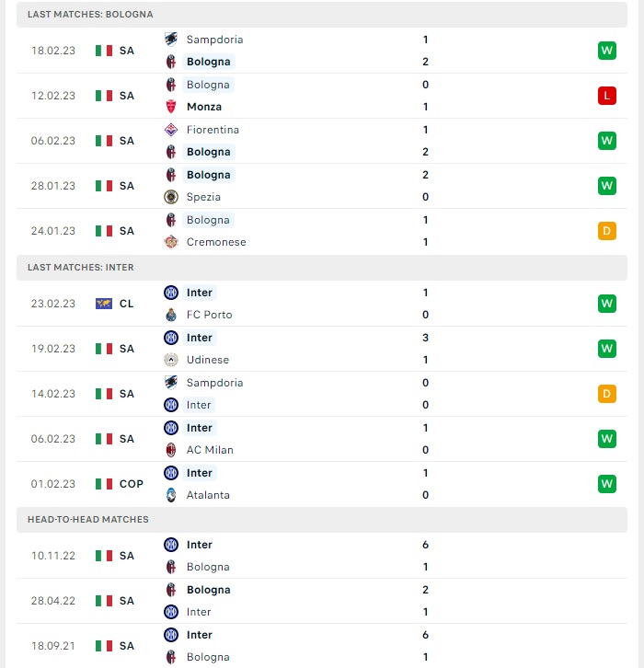Select the Last Matches: Inter section header
This screenshot has width=644, height=668.
[322, 268]
